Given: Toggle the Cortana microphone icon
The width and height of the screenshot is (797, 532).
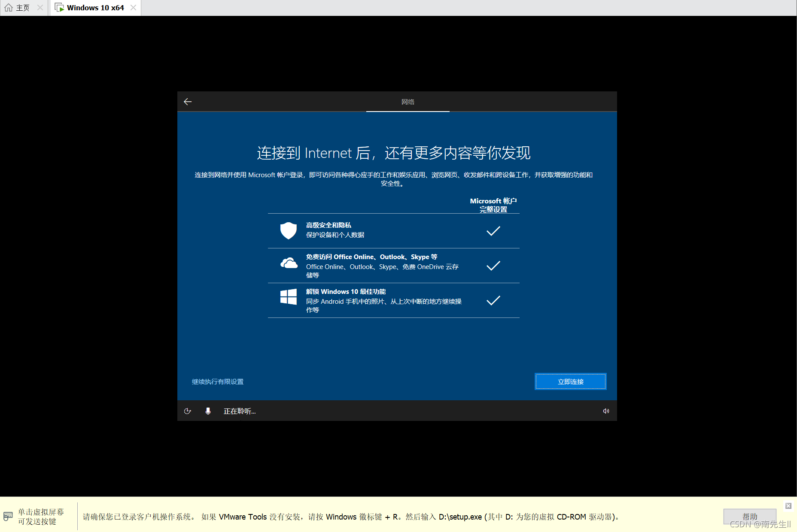Looking at the screenshot, I should click(208, 411).
